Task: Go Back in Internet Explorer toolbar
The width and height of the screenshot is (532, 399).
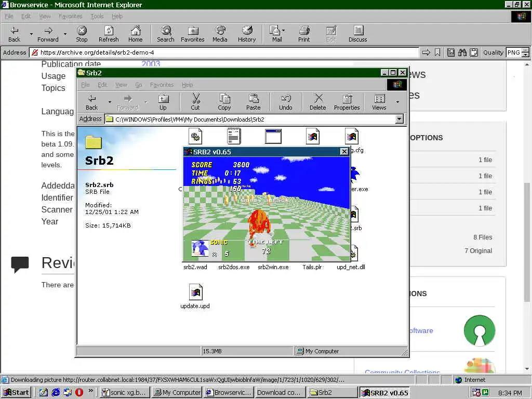Action: click(x=14, y=34)
